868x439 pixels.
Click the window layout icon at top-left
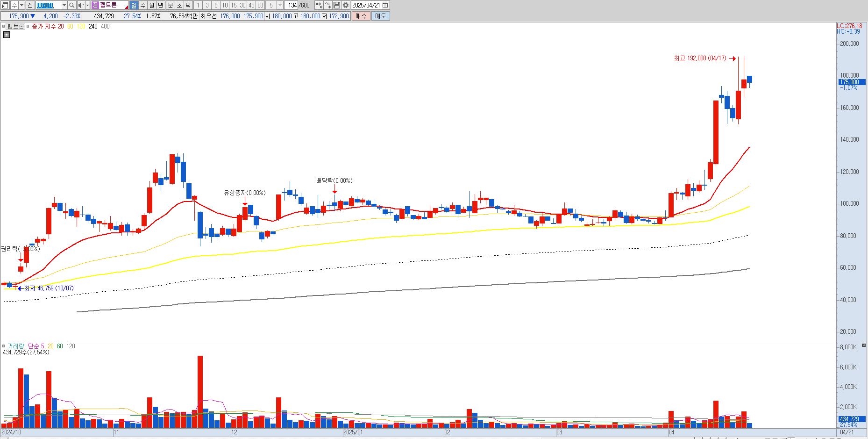point(5,5)
